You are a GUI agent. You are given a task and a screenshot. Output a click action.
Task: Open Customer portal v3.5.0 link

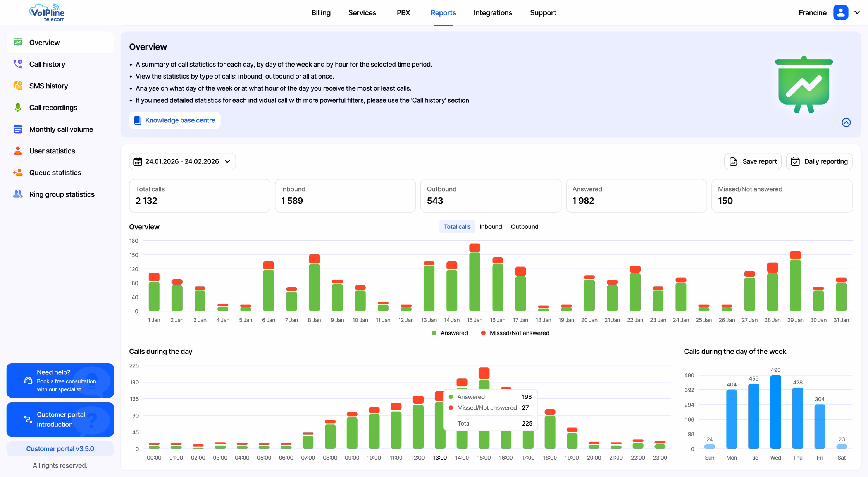pyautogui.click(x=60, y=449)
